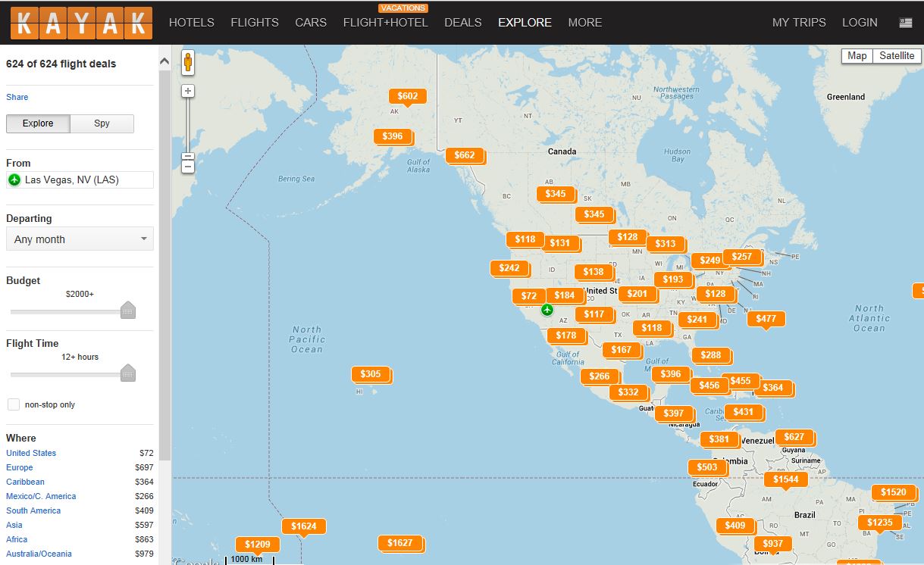The height and width of the screenshot is (565, 924).
Task: Click the sidebar scrollbar up arrow
Action: [x=164, y=60]
